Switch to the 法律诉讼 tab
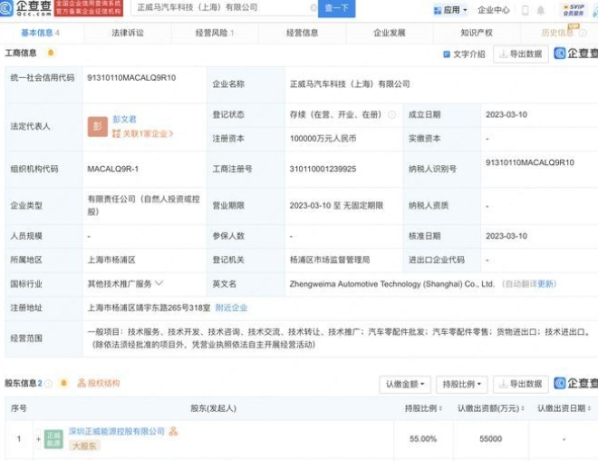598x461 pixels. coord(127,33)
